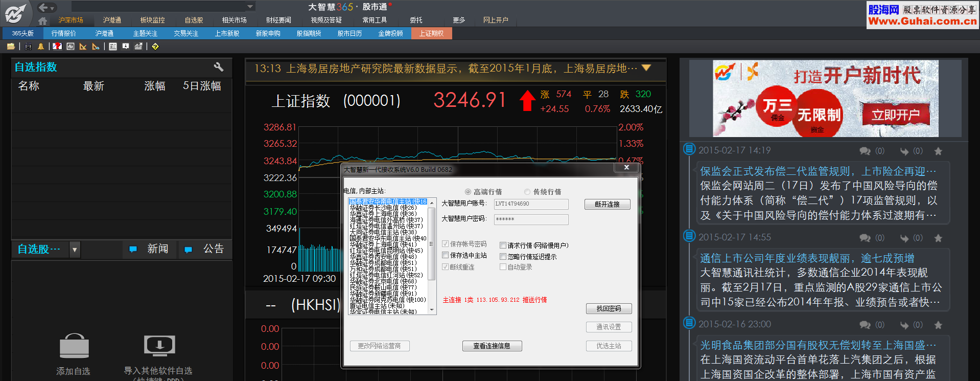Star the 14:19 news item
Image resolution: width=980 pixels, height=381 pixels.
(x=938, y=151)
